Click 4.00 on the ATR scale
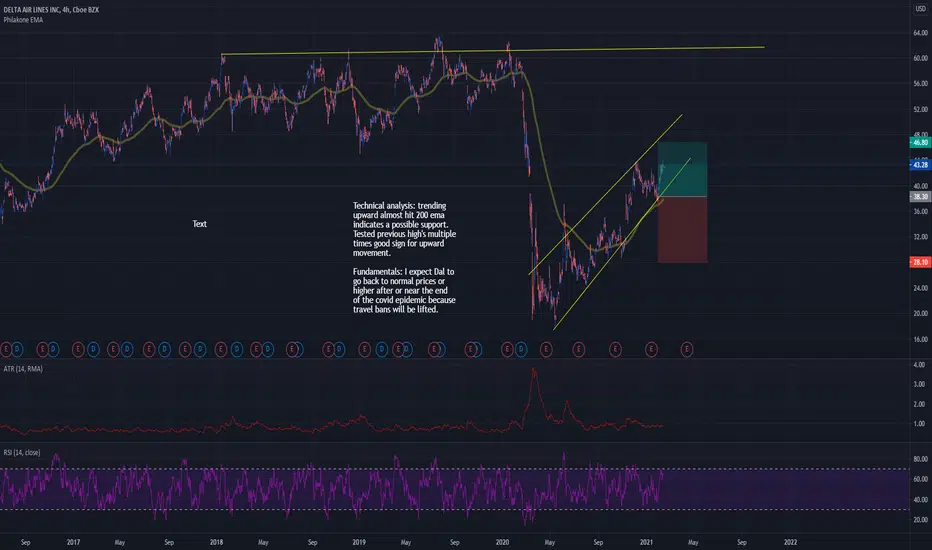This screenshot has width=932, height=550. point(919,364)
